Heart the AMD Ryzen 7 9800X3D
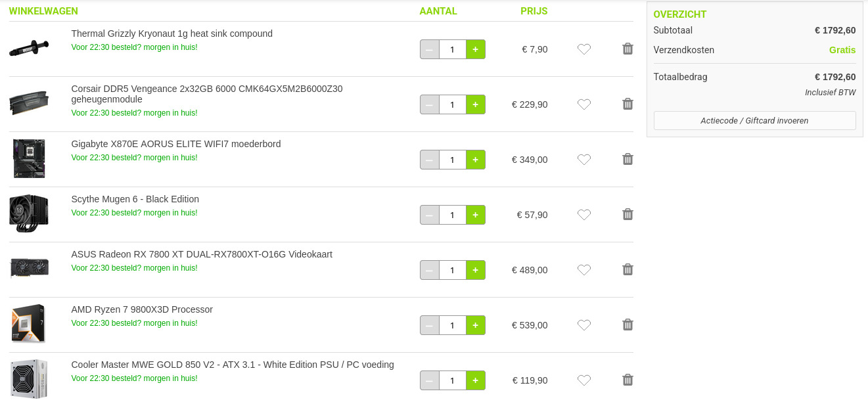This screenshot has height=404, width=868. coord(584,325)
